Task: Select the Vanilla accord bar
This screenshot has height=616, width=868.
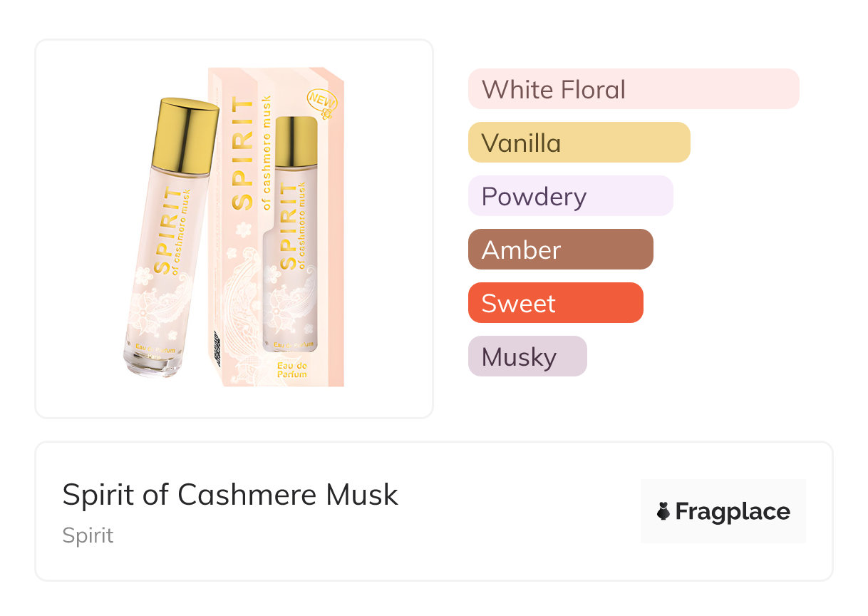Action: [x=579, y=143]
